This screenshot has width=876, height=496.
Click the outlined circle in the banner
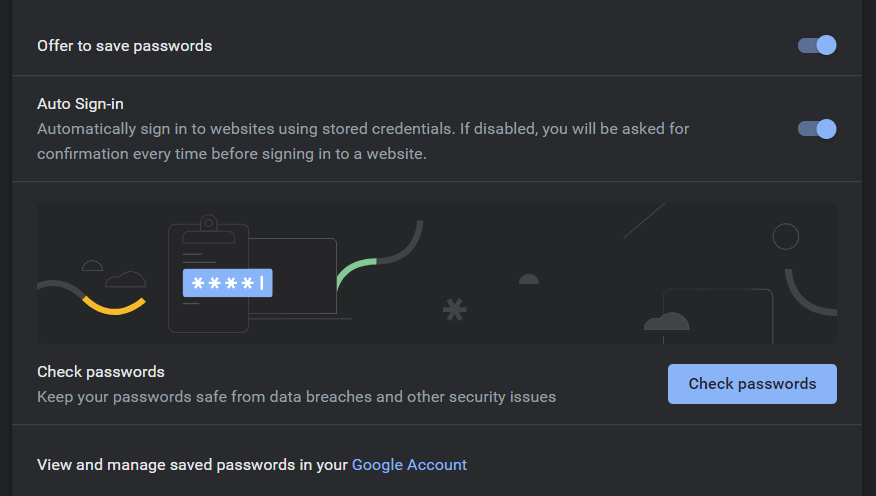[x=786, y=237]
